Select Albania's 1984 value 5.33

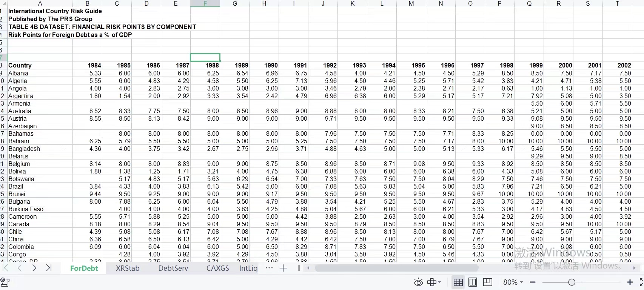87,73
